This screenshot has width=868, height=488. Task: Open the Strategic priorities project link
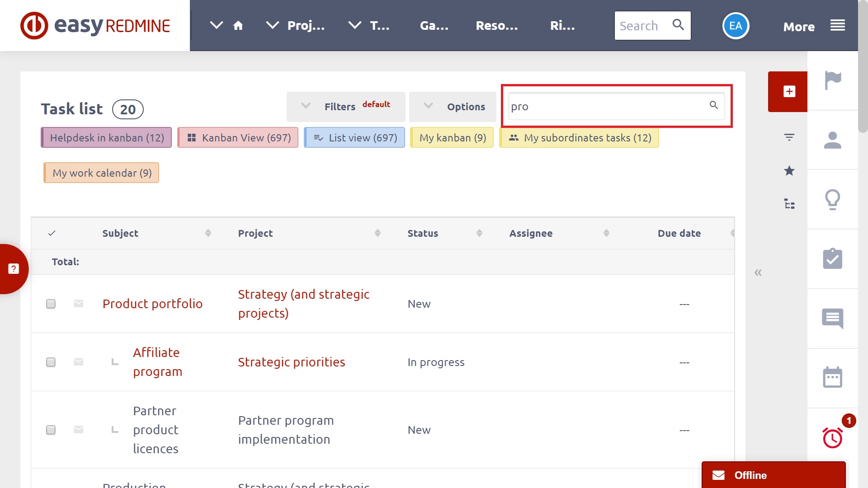pyautogui.click(x=291, y=362)
